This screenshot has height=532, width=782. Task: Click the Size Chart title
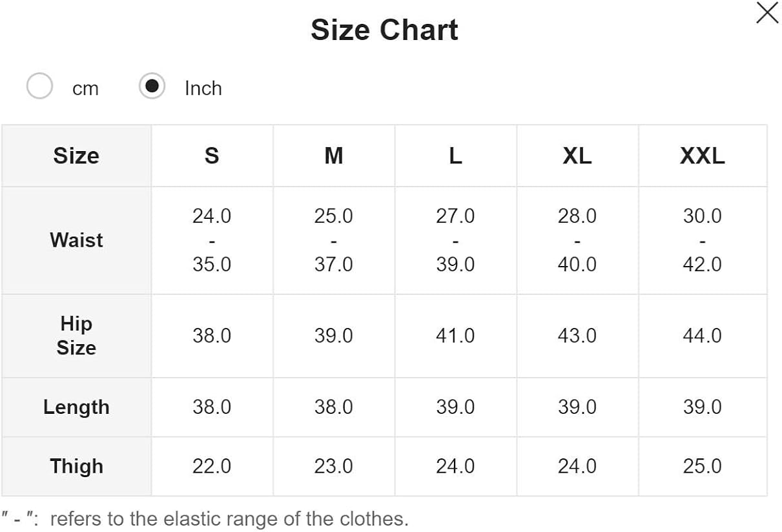coord(386,29)
